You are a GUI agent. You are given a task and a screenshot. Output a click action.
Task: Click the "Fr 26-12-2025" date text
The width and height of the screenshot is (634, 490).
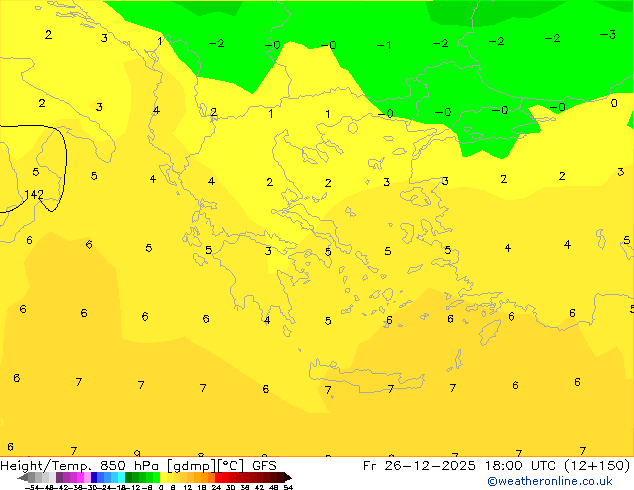419,466
